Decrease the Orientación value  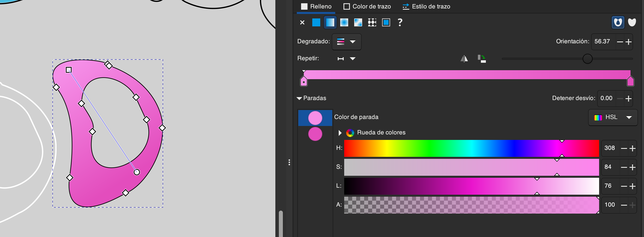coord(620,42)
